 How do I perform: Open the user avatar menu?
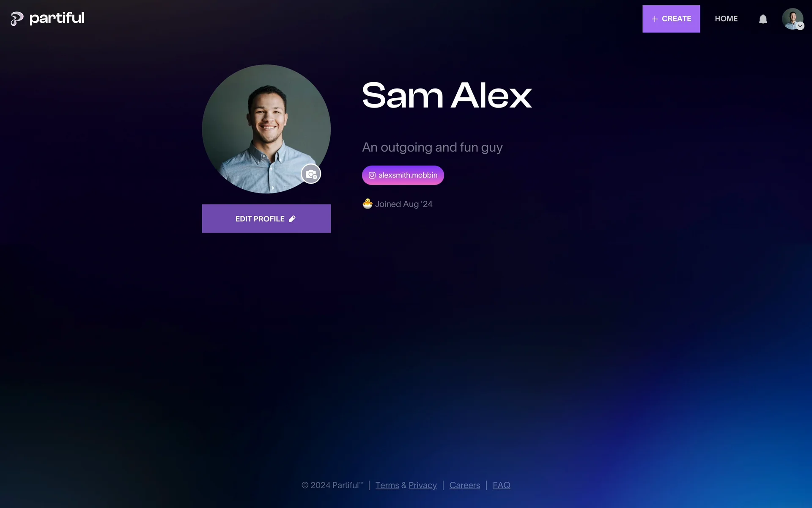pos(792,19)
